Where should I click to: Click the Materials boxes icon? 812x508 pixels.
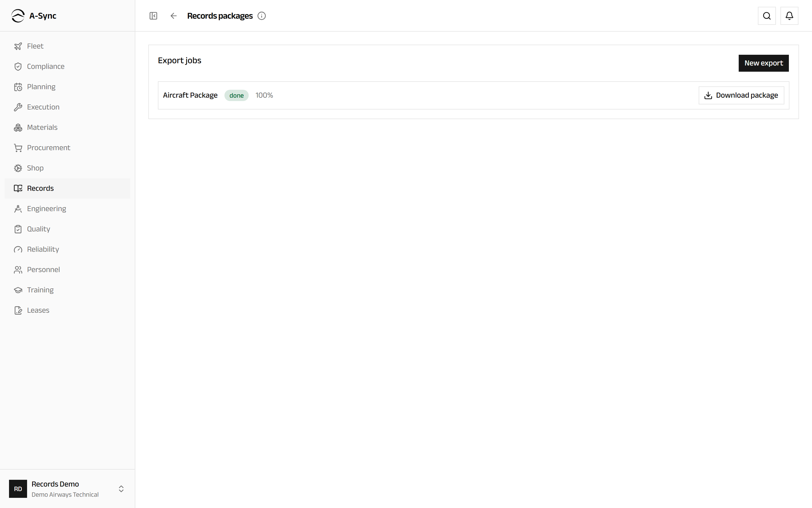pos(18,127)
